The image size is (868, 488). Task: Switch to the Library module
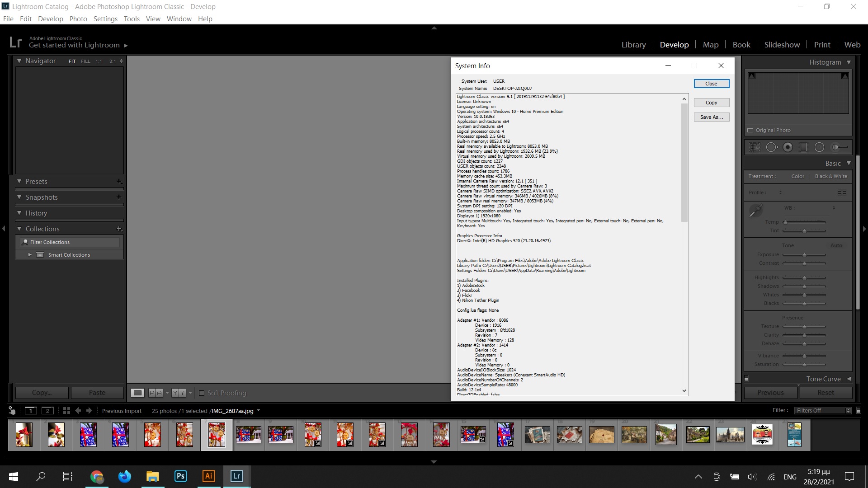click(633, 45)
